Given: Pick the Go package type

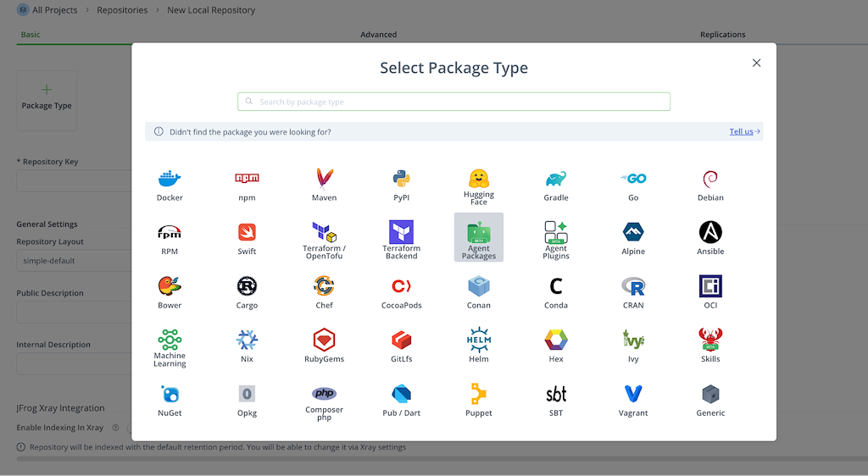Looking at the screenshot, I should click(x=633, y=185).
